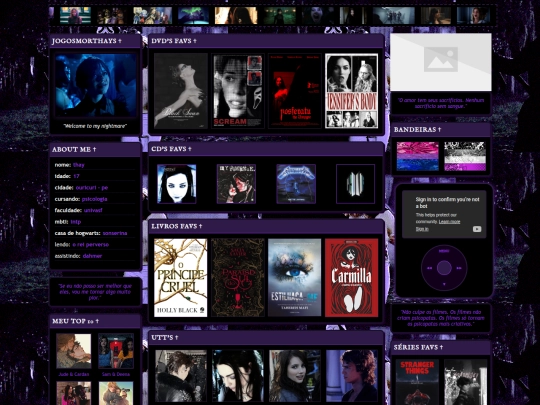540x405 pixels.
Task: Click the third UTT's photo of brunette girl
Action: coord(294,376)
